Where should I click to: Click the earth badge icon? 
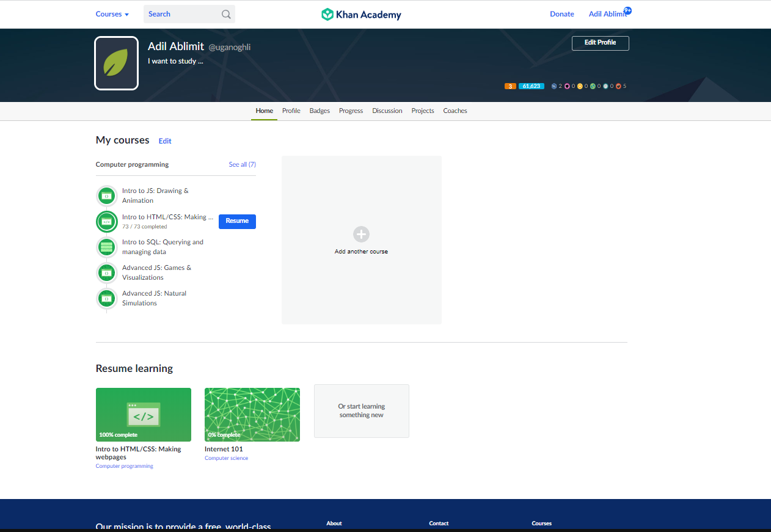(593, 86)
